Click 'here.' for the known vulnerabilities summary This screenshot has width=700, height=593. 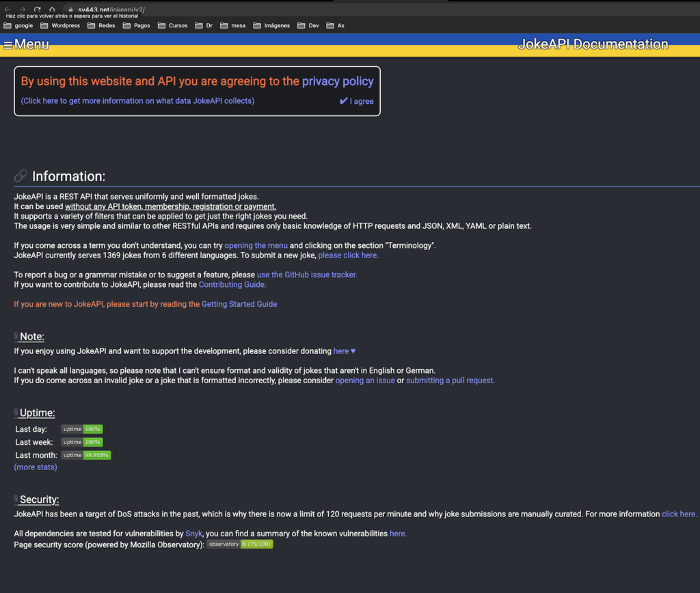point(399,534)
